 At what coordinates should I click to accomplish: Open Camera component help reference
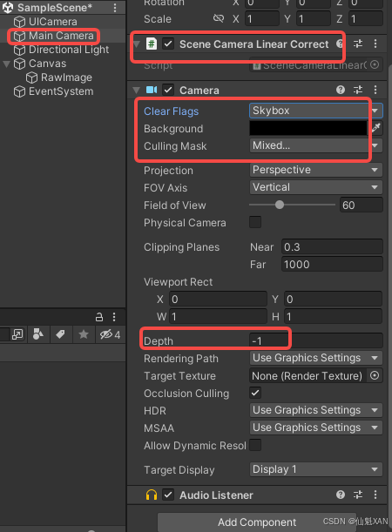[341, 90]
